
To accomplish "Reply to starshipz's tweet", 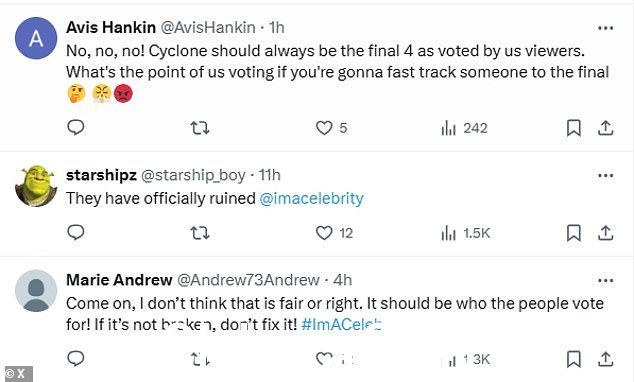I will 75,233.
